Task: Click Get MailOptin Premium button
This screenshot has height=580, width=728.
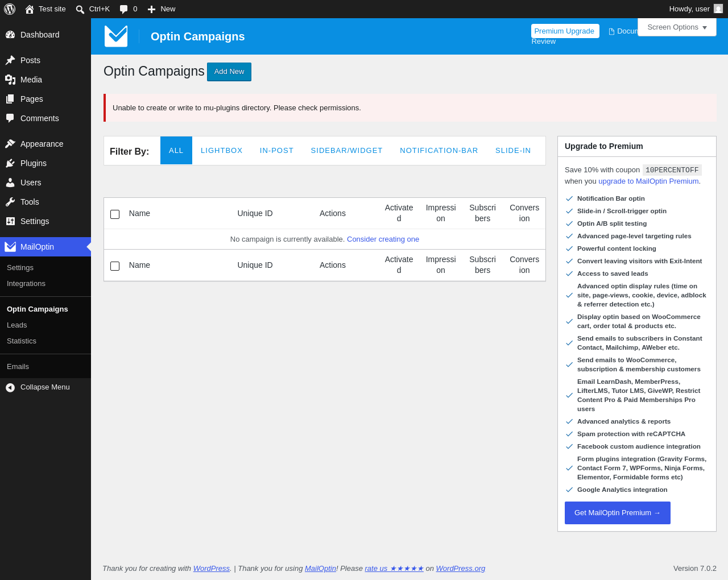Action: point(618,513)
